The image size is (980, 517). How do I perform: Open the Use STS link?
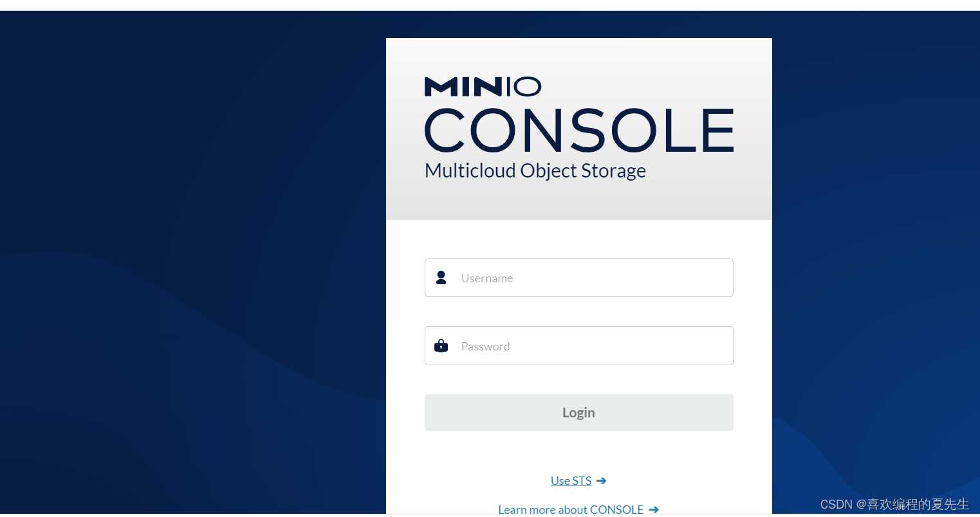(x=571, y=480)
